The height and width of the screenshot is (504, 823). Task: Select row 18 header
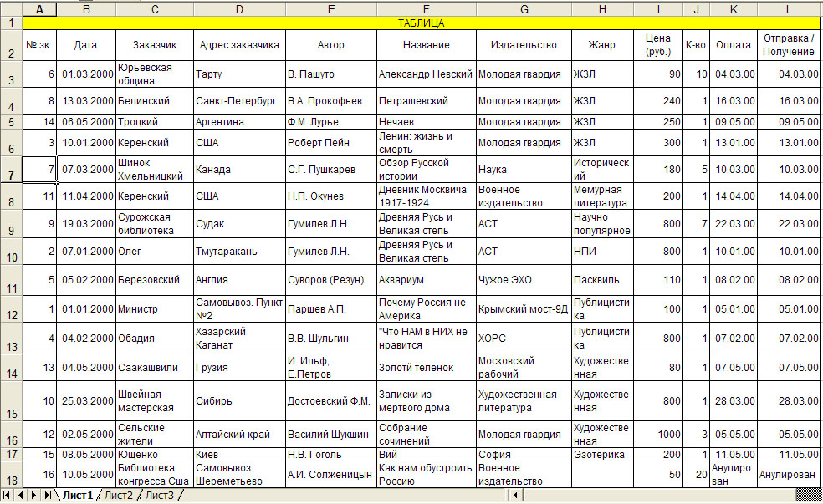pos(11,475)
